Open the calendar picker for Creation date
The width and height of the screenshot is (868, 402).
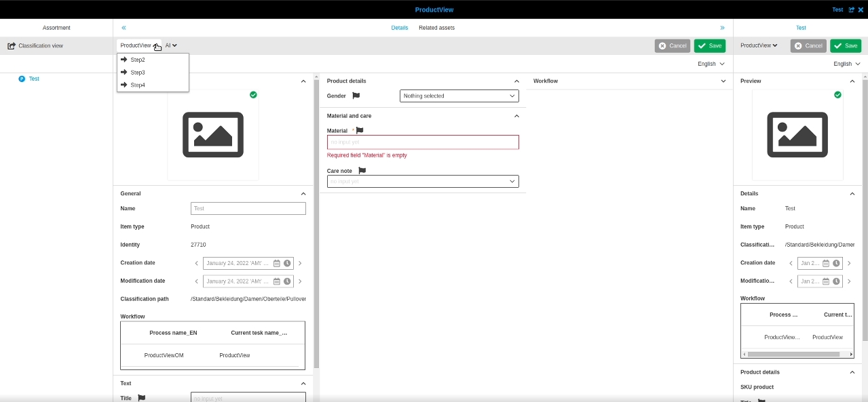(x=277, y=263)
